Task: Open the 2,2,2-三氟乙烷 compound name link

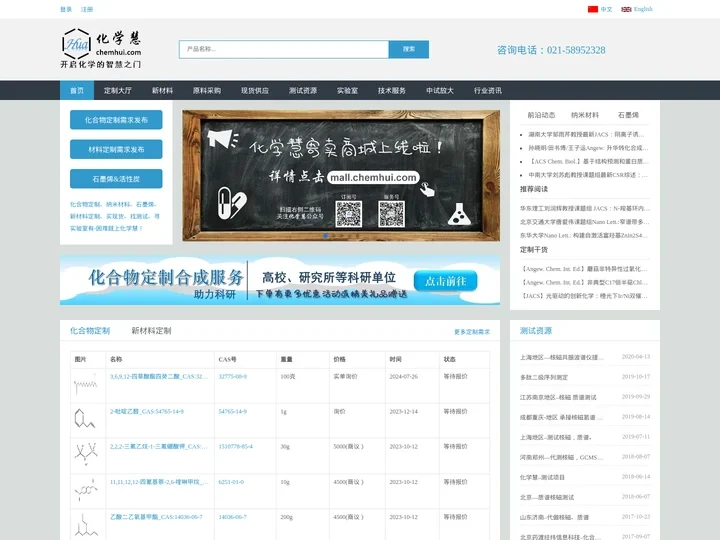Action: click(x=159, y=446)
